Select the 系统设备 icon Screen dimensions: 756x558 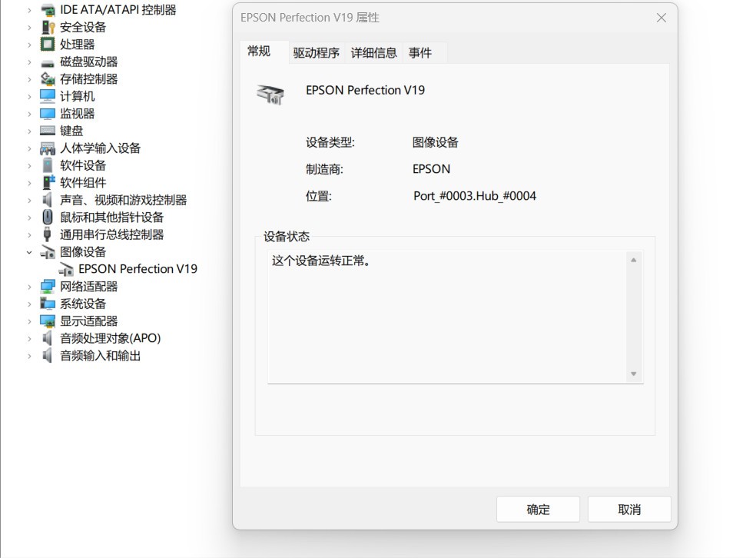click(48, 304)
